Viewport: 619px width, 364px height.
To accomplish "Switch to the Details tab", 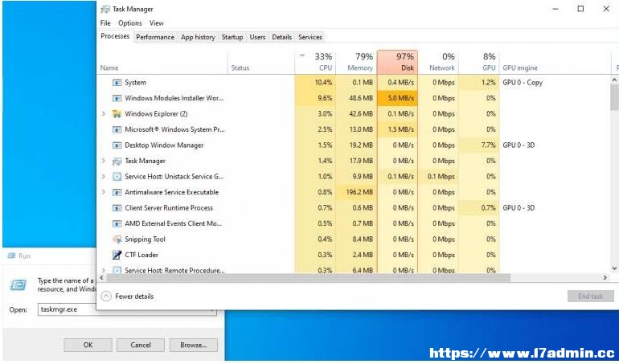I will click(282, 37).
